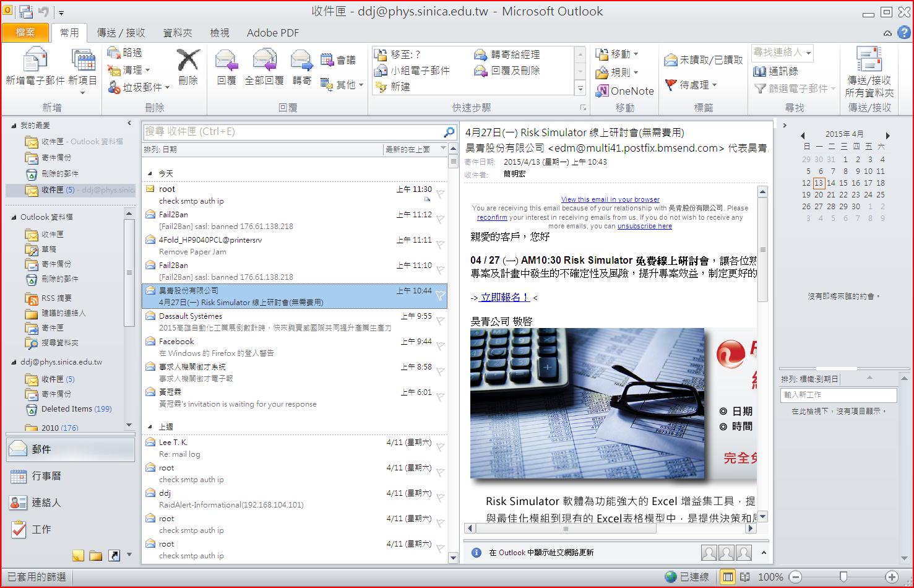Open the 行事曆 calendar view
Screen dimensions: 914x588
tap(70, 476)
